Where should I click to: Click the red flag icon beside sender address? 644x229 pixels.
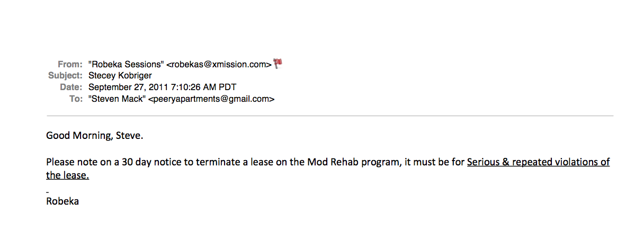(x=278, y=63)
